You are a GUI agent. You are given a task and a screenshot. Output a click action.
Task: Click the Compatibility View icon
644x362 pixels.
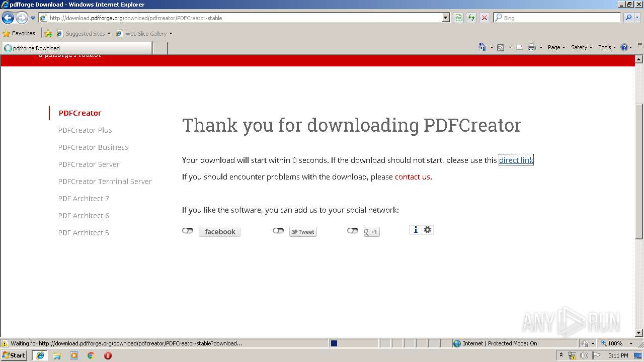(458, 18)
